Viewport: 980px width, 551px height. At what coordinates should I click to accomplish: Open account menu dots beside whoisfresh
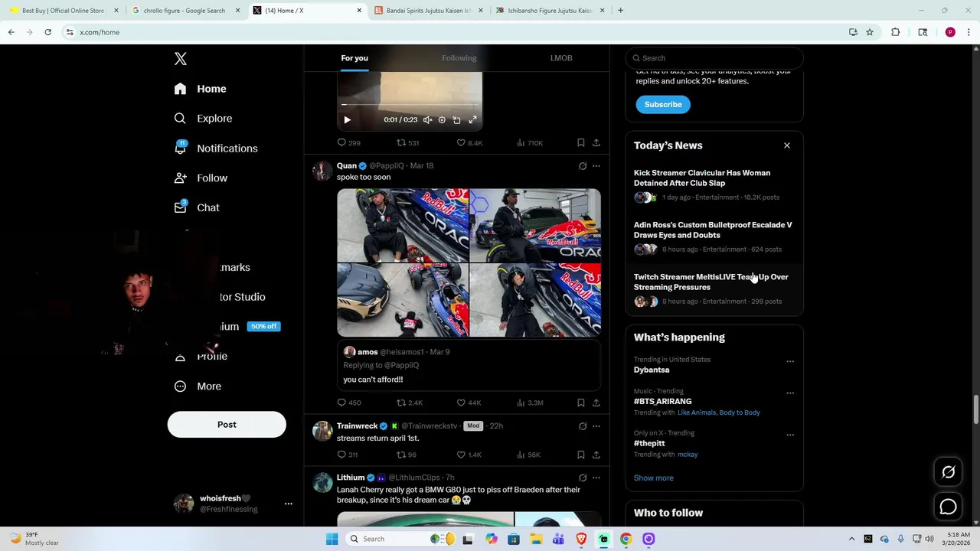(289, 504)
